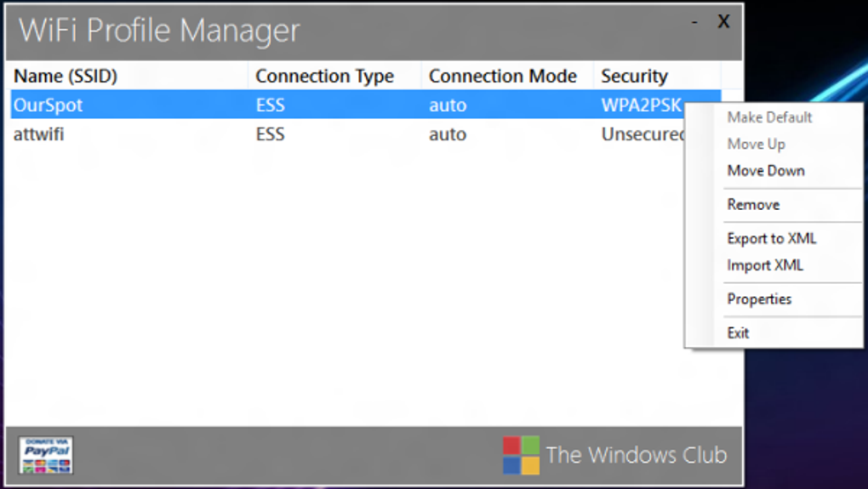This screenshot has height=489, width=868.
Task: Choose Import XML from the menu
Action: coord(764,265)
